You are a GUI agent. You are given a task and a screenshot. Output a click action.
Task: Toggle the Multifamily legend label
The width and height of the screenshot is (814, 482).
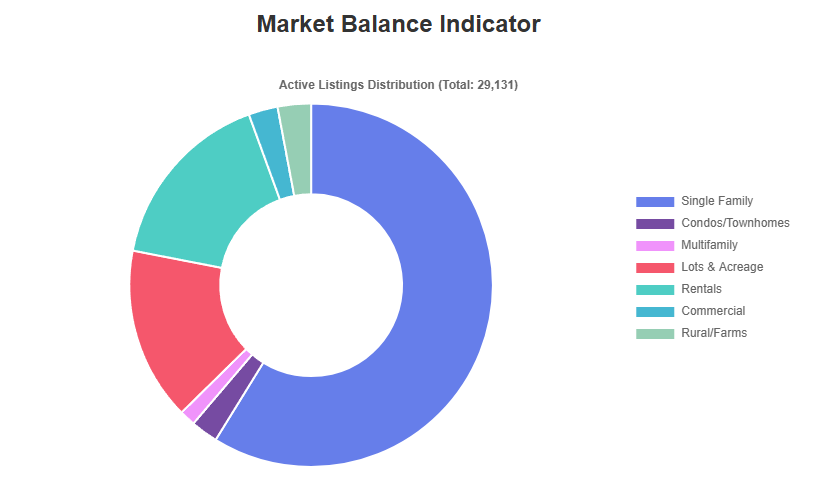(709, 245)
